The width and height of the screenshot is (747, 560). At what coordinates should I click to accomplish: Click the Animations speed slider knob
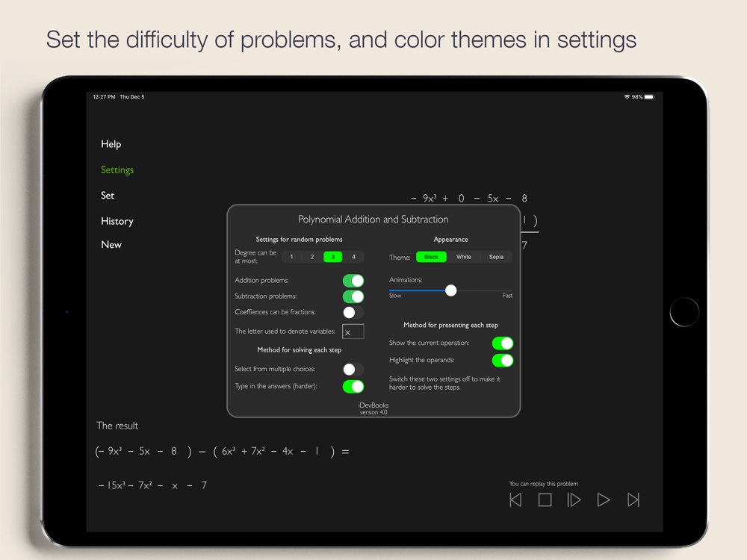pos(450,290)
